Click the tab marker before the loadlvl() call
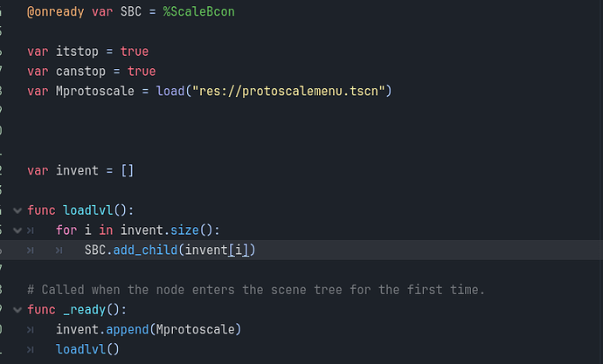603x364 pixels. click(31, 349)
